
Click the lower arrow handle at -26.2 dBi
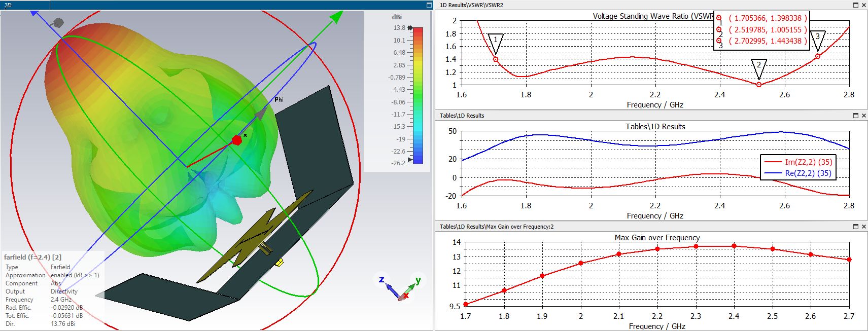(x=410, y=160)
